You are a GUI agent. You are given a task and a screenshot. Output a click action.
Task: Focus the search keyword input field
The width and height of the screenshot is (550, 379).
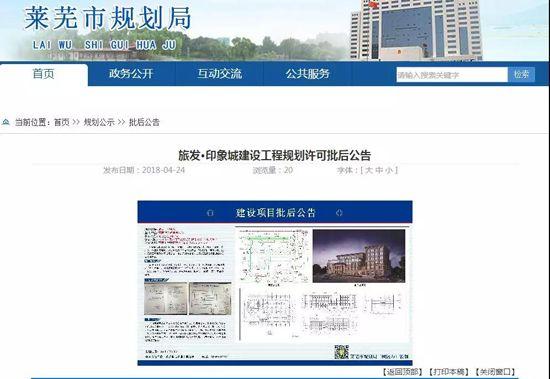point(452,75)
